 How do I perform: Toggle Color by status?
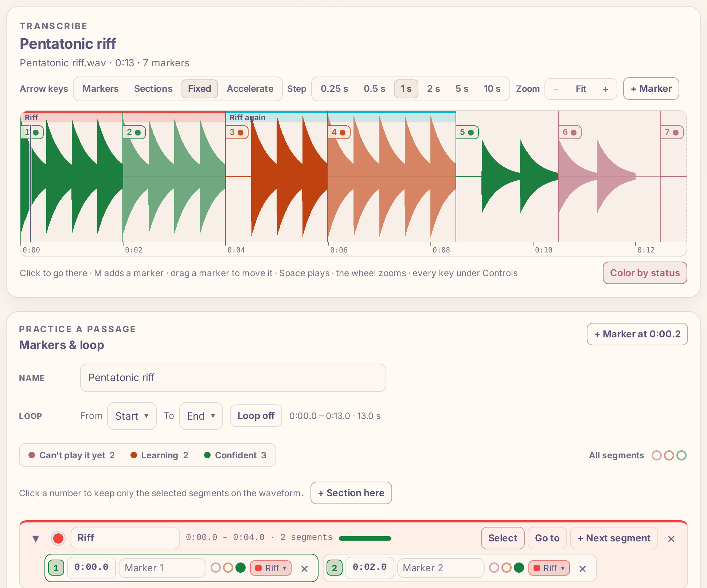(x=645, y=273)
